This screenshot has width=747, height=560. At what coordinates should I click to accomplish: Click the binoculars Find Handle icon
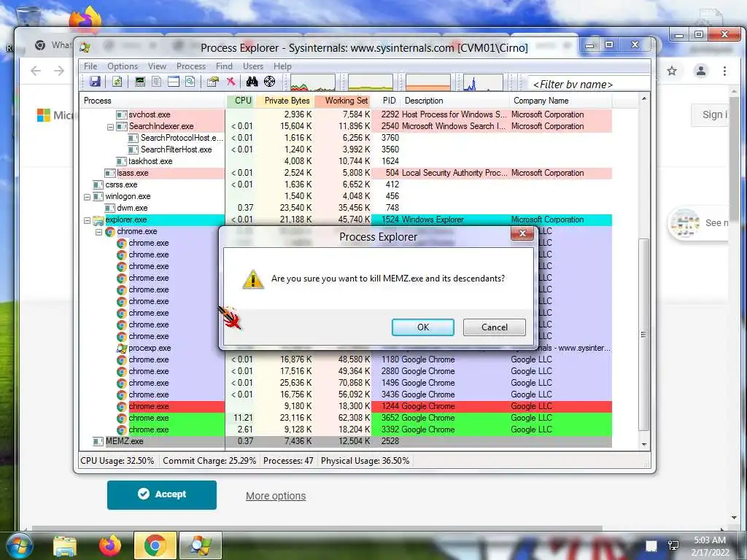tap(252, 82)
